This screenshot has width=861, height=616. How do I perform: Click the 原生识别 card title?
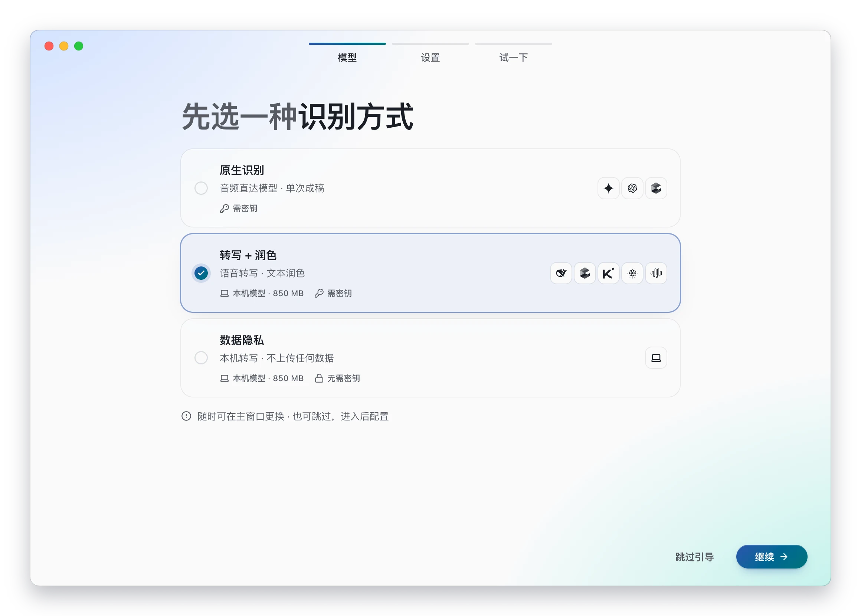tap(242, 170)
